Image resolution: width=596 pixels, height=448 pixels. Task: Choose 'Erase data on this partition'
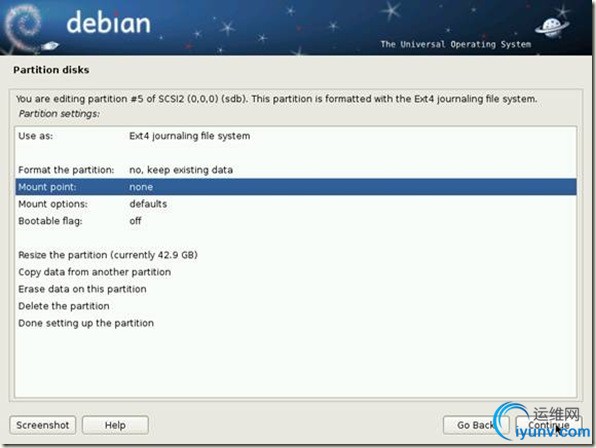click(296, 289)
